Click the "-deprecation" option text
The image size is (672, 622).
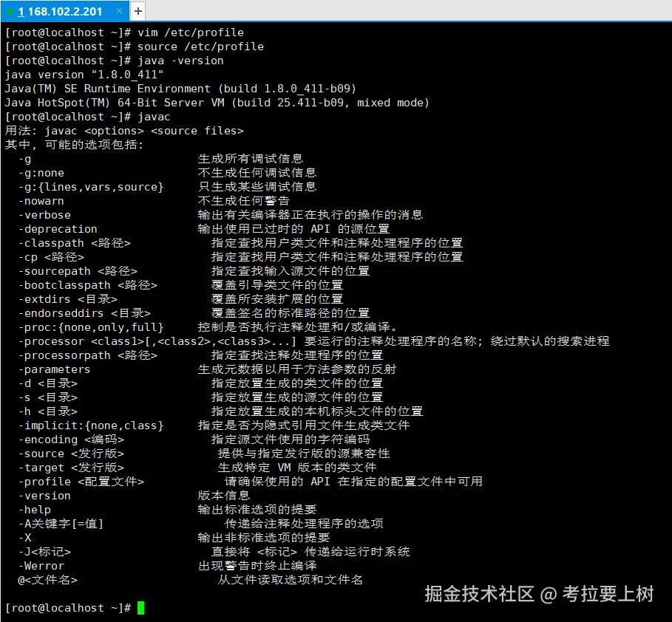pyautogui.click(x=58, y=228)
